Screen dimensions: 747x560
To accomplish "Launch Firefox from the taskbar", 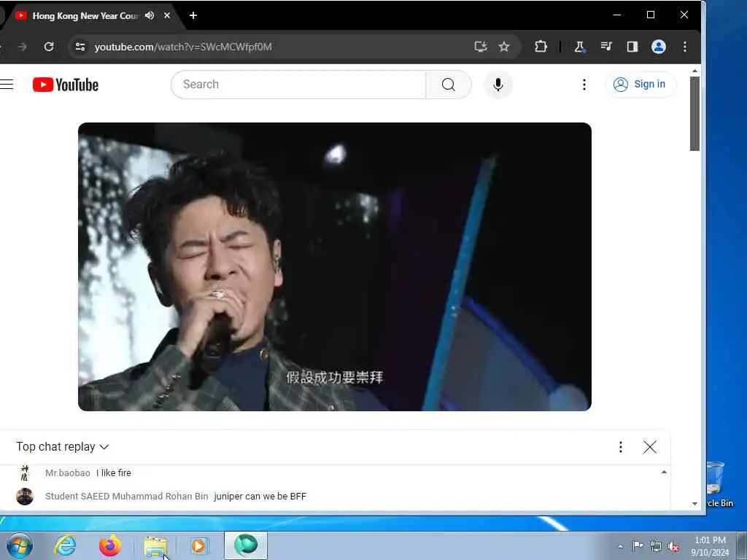I will [x=110, y=545].
